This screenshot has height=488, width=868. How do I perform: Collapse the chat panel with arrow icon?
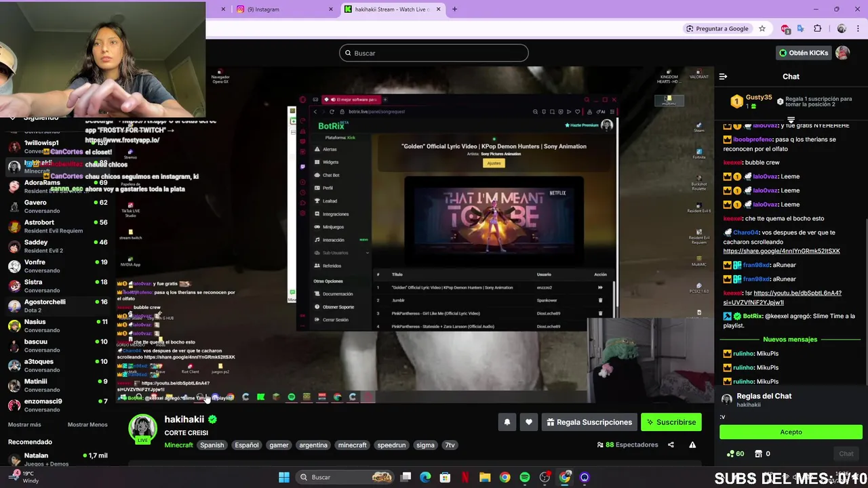tap(723, 77)
